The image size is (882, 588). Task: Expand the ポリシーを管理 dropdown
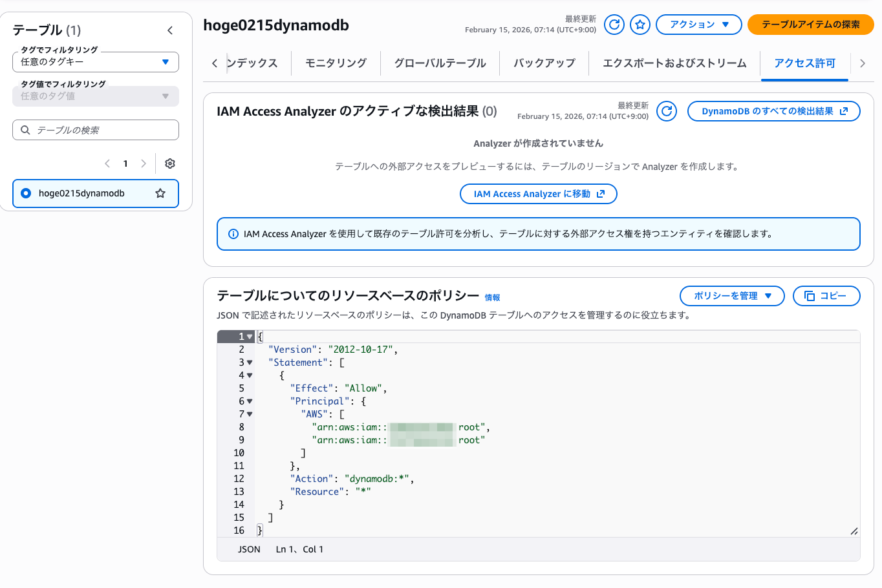pos(731,296)
